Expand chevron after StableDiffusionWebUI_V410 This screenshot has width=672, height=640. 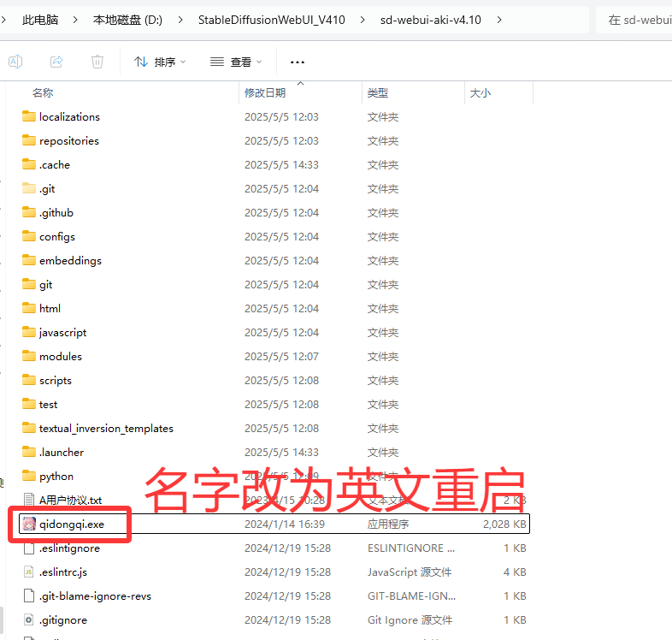pyautogui.click(x=363, y=20)
